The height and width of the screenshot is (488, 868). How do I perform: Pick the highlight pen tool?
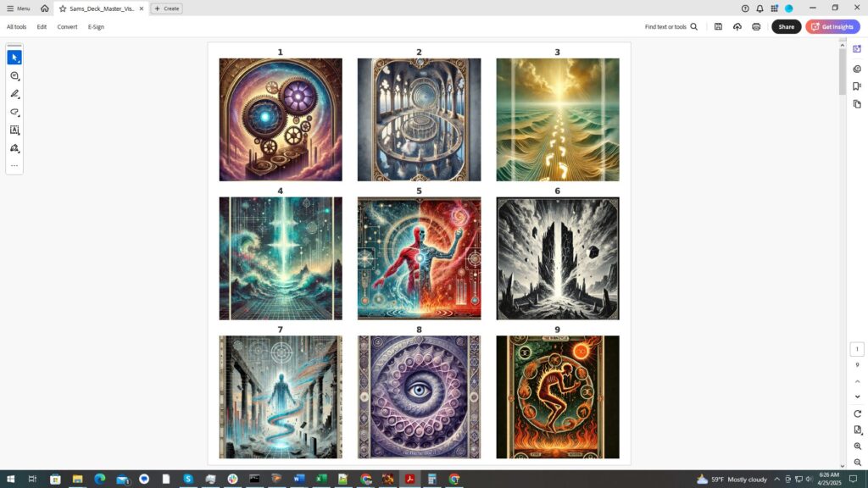click(x=14, y=94)
